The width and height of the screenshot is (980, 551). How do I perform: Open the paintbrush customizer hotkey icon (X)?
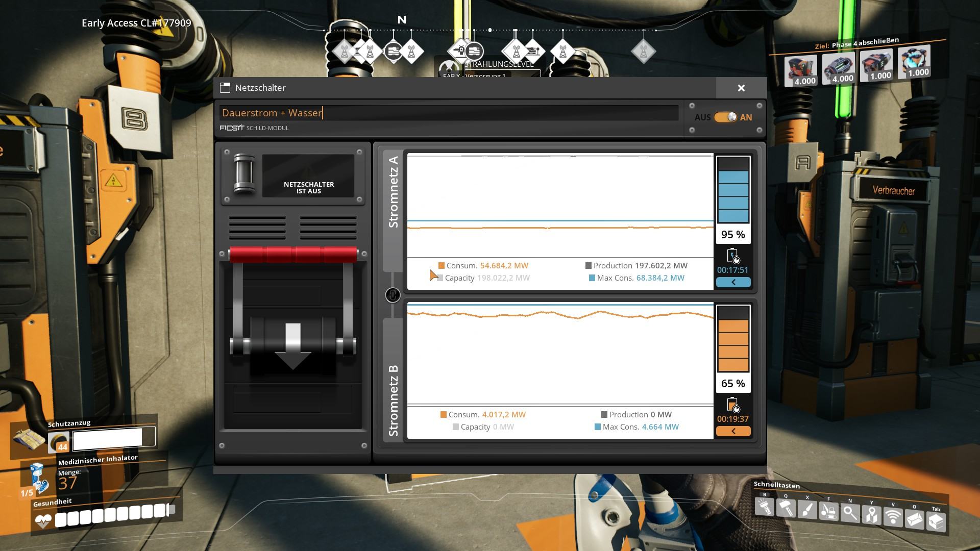(807, 510)
